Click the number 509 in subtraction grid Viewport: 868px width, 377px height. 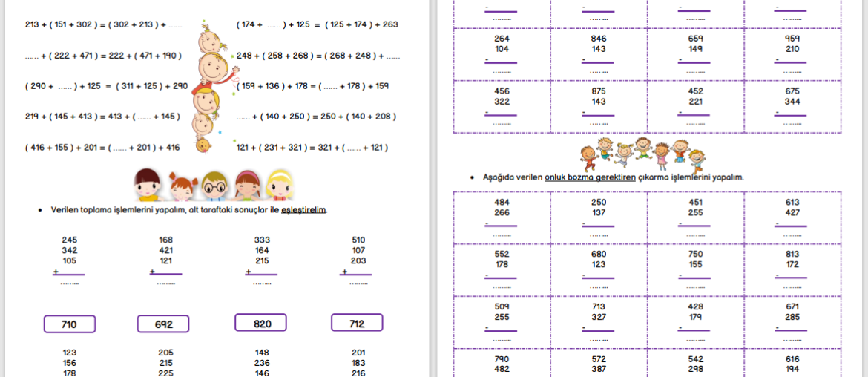(x=502, y=306)
